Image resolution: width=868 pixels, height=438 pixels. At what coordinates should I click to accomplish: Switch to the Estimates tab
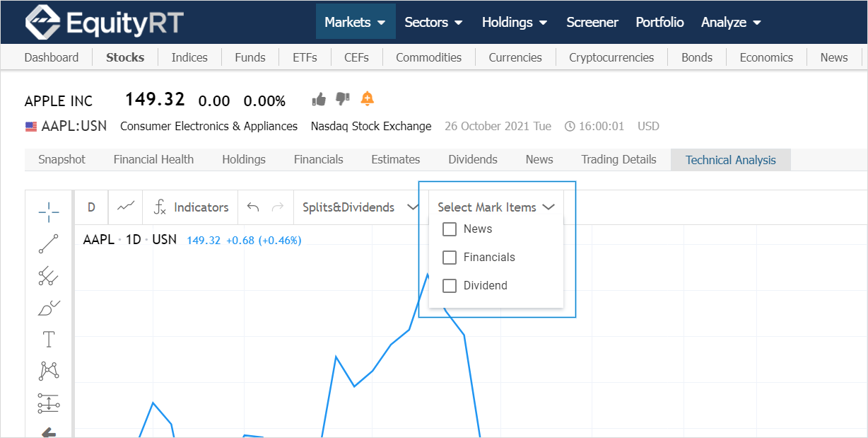pos(396,159)
